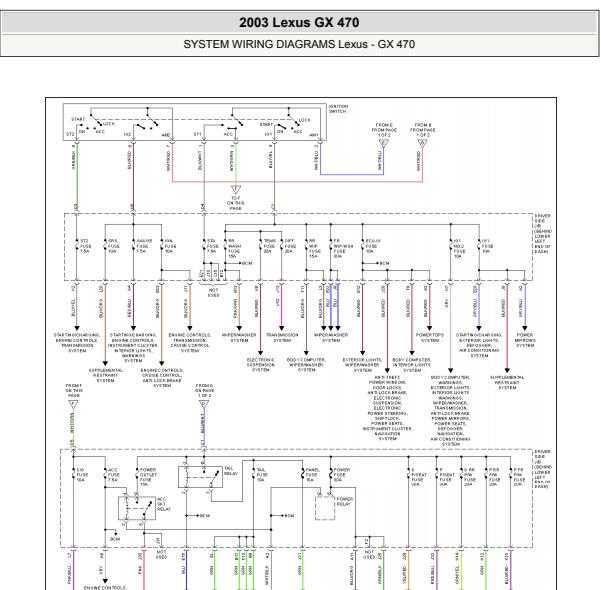Select the IGN FUSE 10A label
The height and width of the screenshot is (590, 601).
pos(170,246)
